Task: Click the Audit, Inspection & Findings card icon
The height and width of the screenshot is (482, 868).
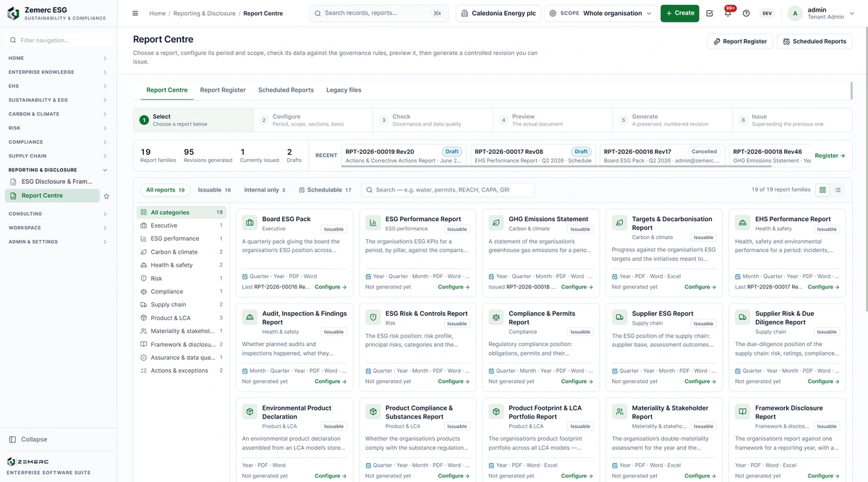Action: point(250,317)
